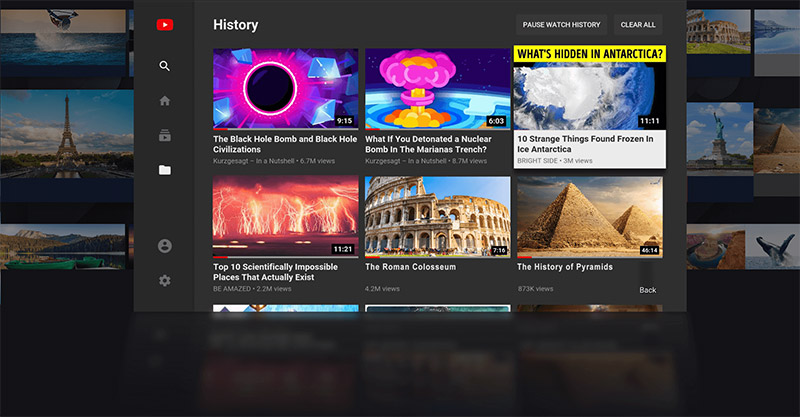Image resolution: width=800 pixels, height=417 pixels.
Task: Open the Subscriptions icon in sidebar
Action: click(x=165, y=135)
